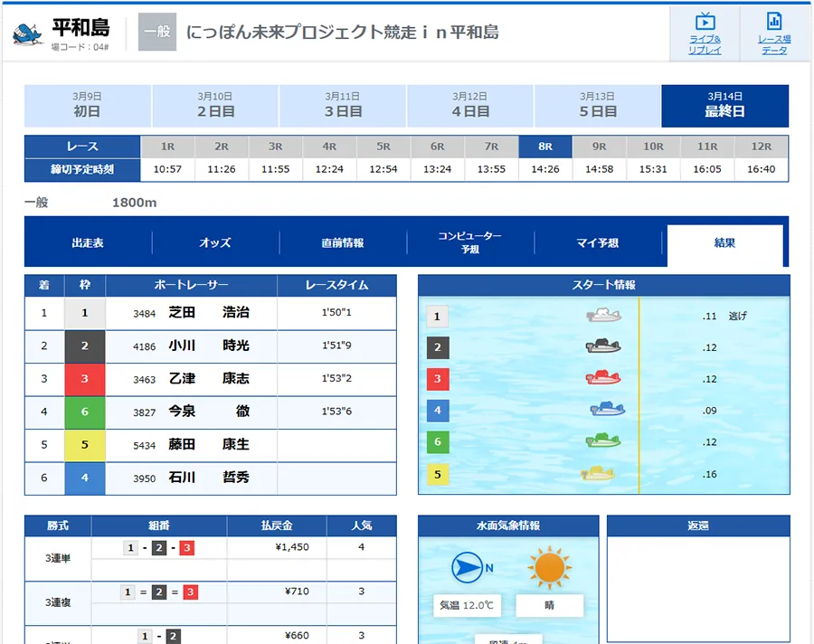The image size is (814, 644).
Task: Switch to the 出走表 tab
Action: point(88,243)
